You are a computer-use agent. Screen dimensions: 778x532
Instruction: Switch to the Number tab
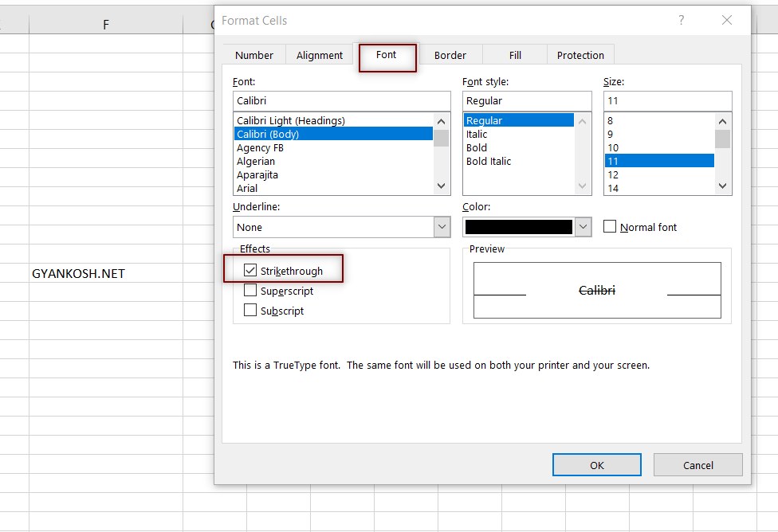[253, 54]
